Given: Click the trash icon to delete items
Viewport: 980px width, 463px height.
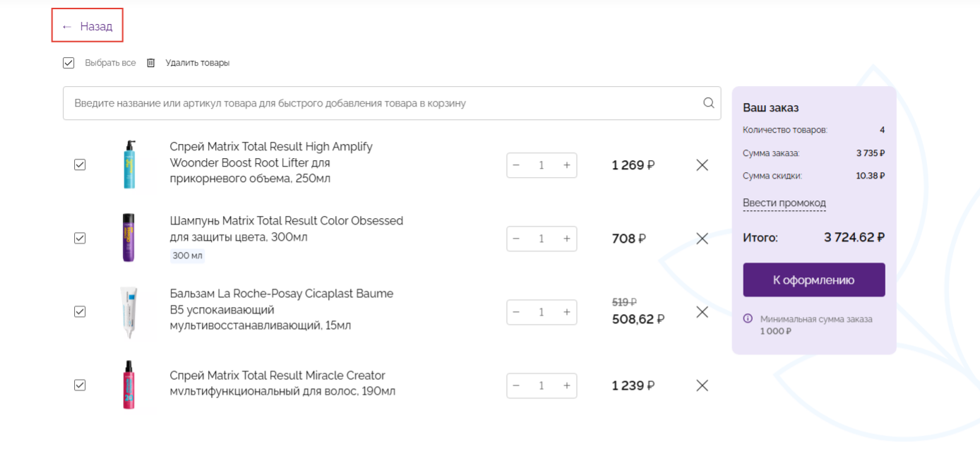Looking at the screenshot, I should [150, 63].
